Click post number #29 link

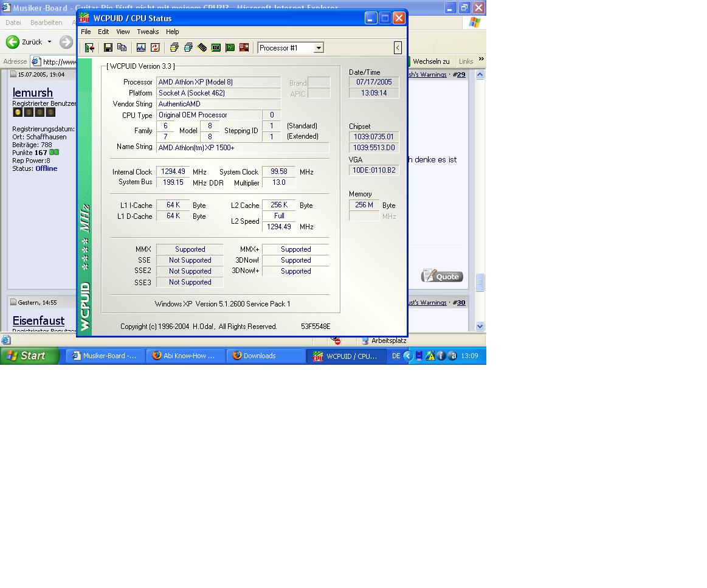point(459,74)
